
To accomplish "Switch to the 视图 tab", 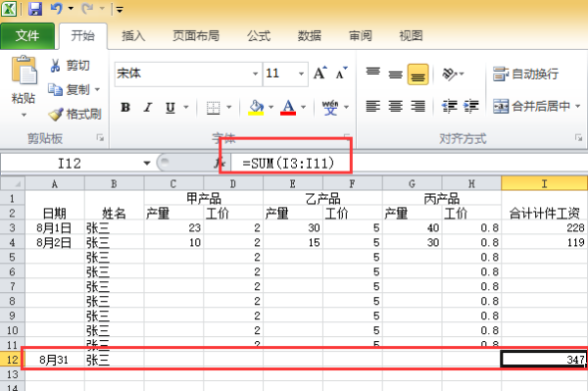I will click(411, 36).
